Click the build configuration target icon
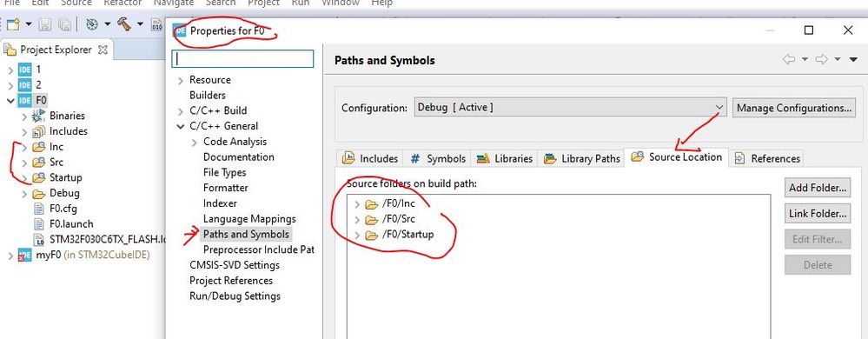This screenshot has width=868, height=339. coord(92,24)
